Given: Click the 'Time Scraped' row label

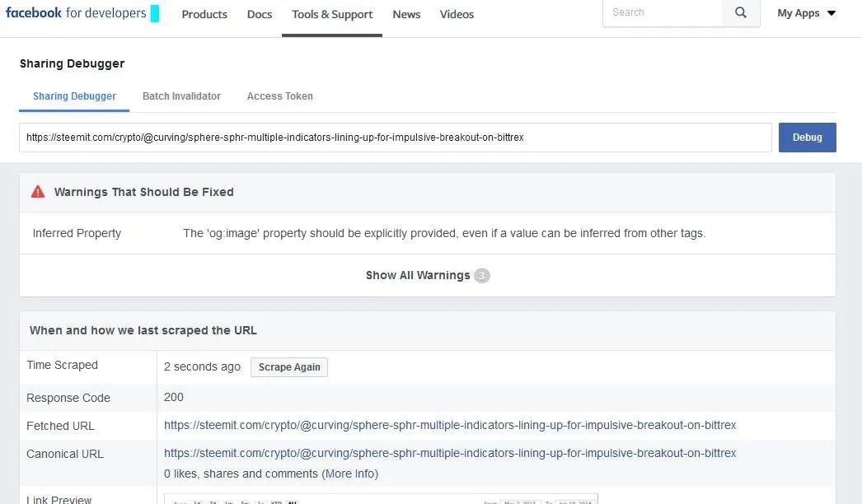Looking at the screenshot, I should [62, 365].
